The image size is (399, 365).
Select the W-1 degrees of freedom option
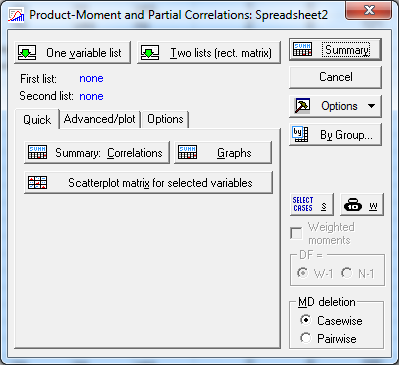(x=303, y=273)
